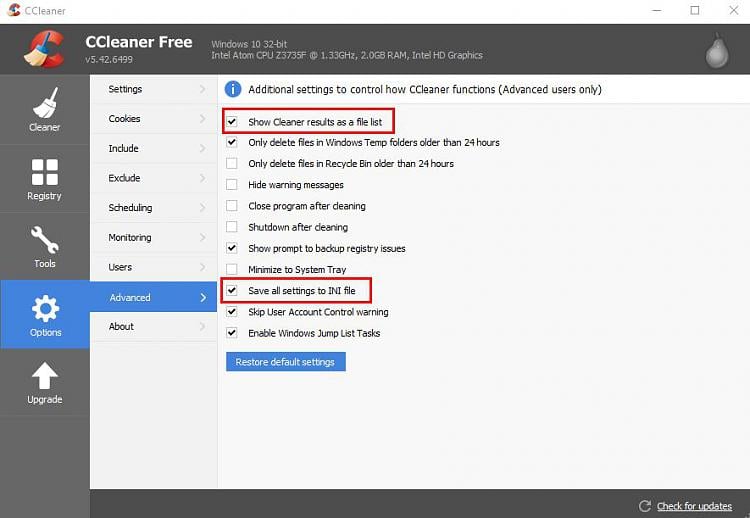This screenshot has height=518, width=750.
Task: Expand the About chevron arrow
Action: [x=203, y=326]
